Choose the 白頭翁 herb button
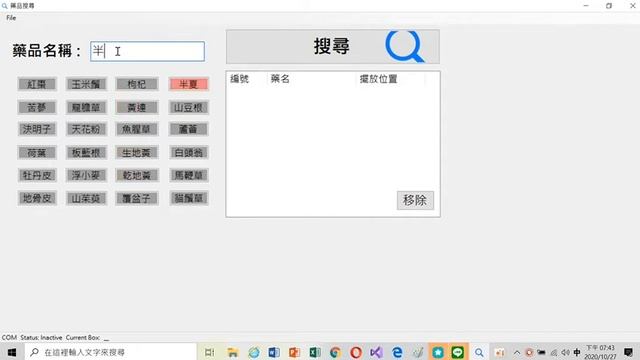 189,153
